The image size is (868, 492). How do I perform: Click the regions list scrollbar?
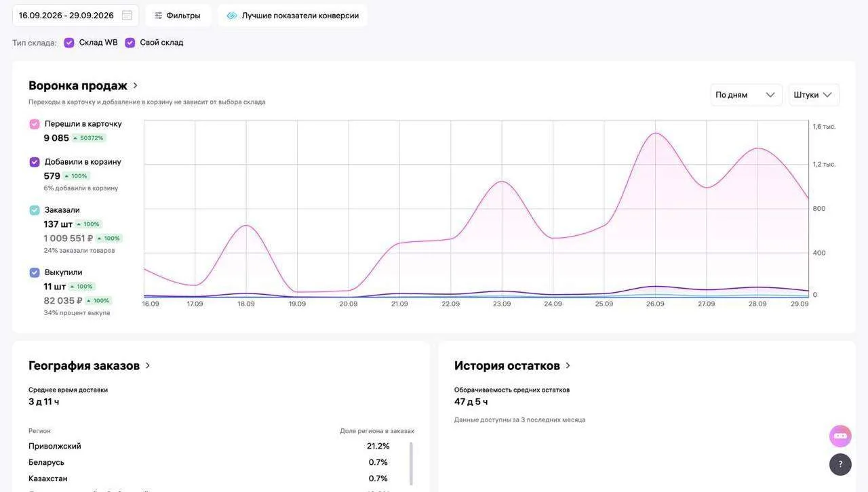411,464
